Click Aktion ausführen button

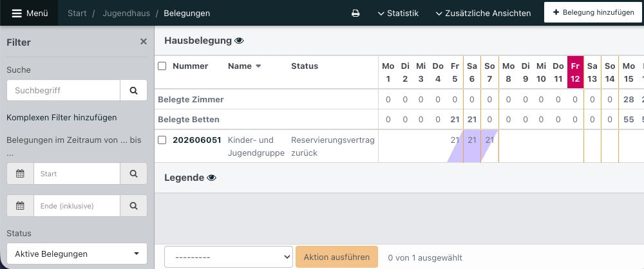pyautogui.click(x=337, y=257)
